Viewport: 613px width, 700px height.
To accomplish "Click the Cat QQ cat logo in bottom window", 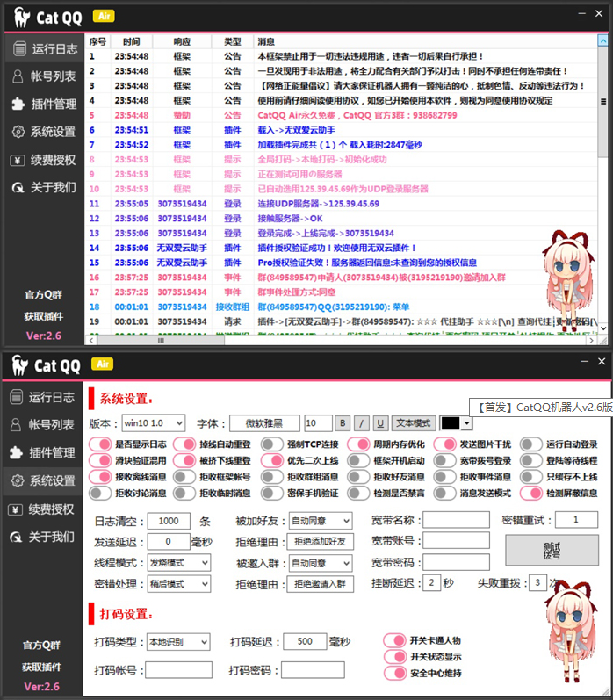I will coord(19,365).
